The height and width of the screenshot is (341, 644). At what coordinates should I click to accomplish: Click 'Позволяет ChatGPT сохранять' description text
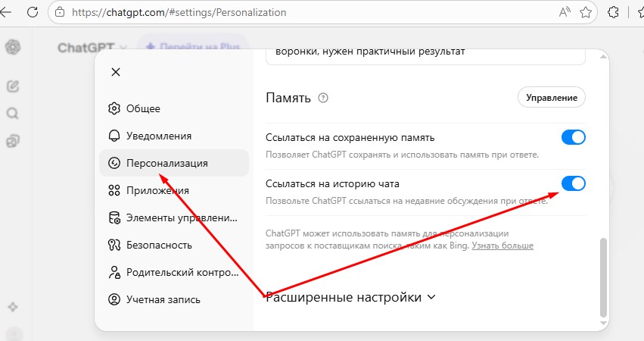coord(402,155)
